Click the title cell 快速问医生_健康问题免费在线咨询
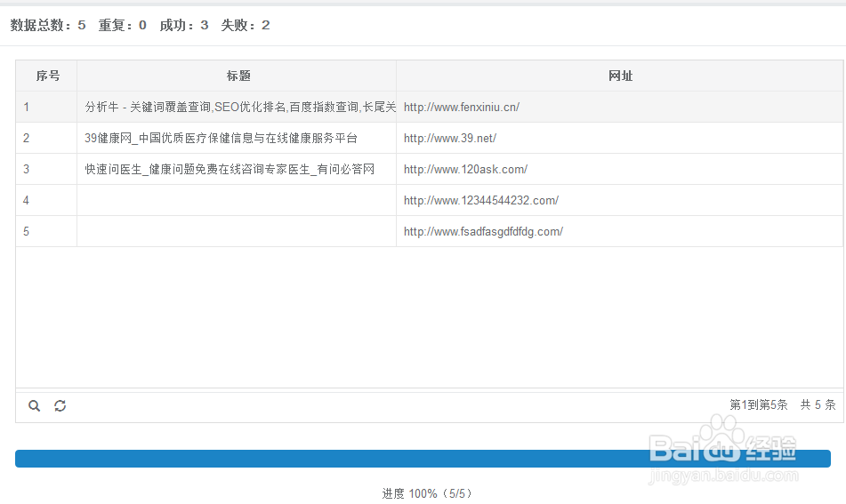 pyautogui.click(x=237, y=170)
